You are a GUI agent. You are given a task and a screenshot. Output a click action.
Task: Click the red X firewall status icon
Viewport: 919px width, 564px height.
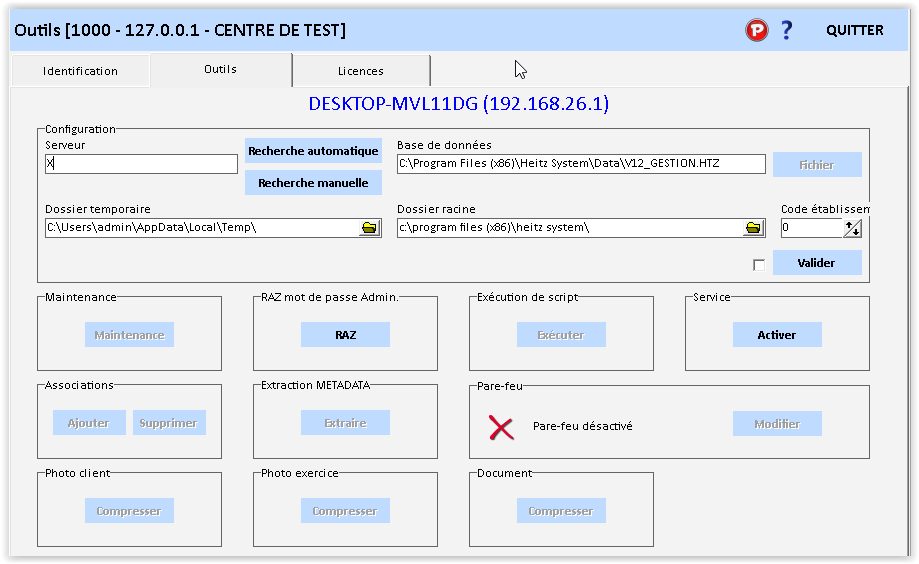pos(501,427)
